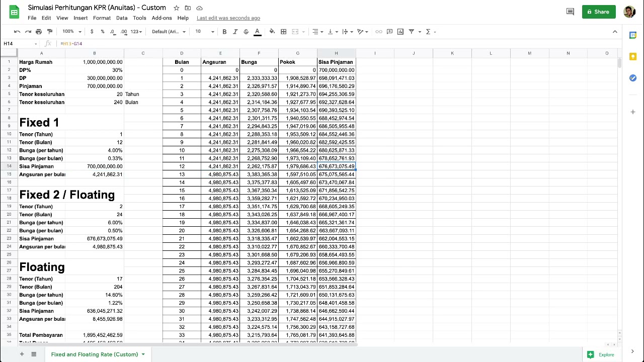The image size is (644, 362).
Task: Open sheet tab options arrow
Action: point(143,354)
